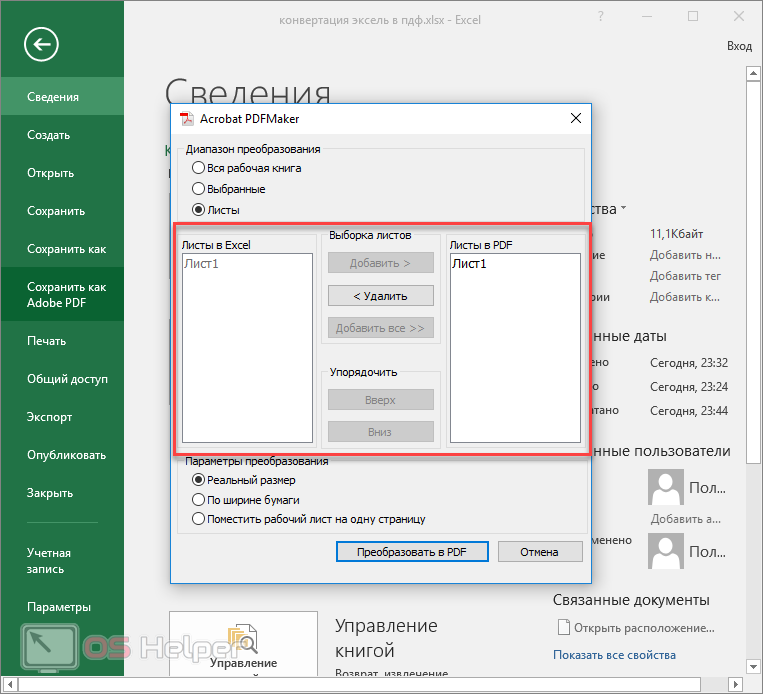Click Добавить к... category field
This screenshot has height=694, width=763.
coord(685,297)
